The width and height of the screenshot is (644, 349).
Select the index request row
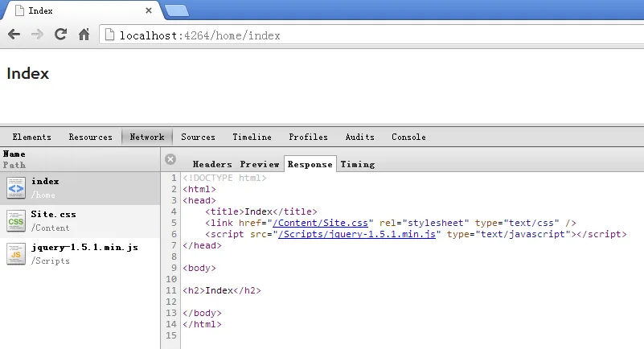pyautogui.click(x=80, y=188)
